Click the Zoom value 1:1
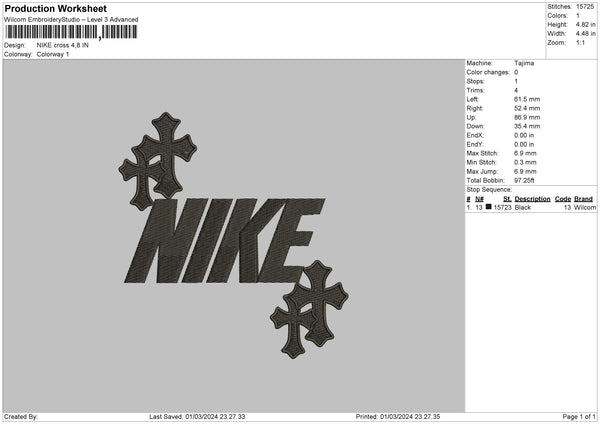The width and height of the screenshot is (600, 424). (580, 43)
